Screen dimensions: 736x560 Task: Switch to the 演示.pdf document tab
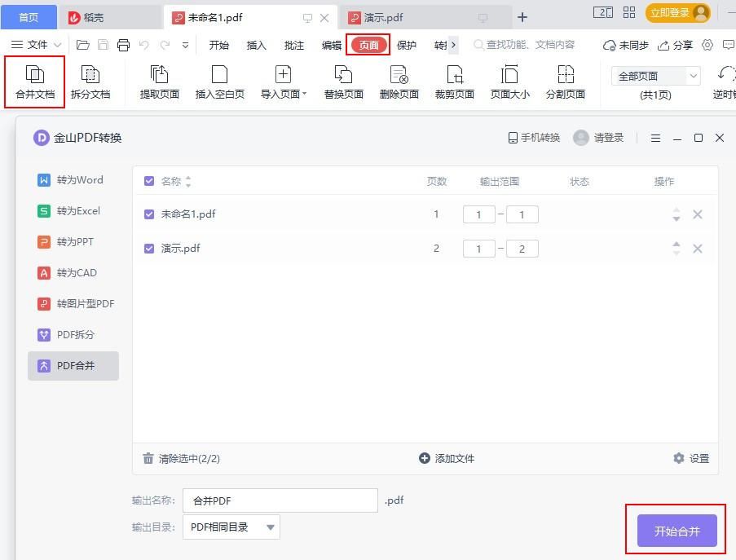[425, 18]
